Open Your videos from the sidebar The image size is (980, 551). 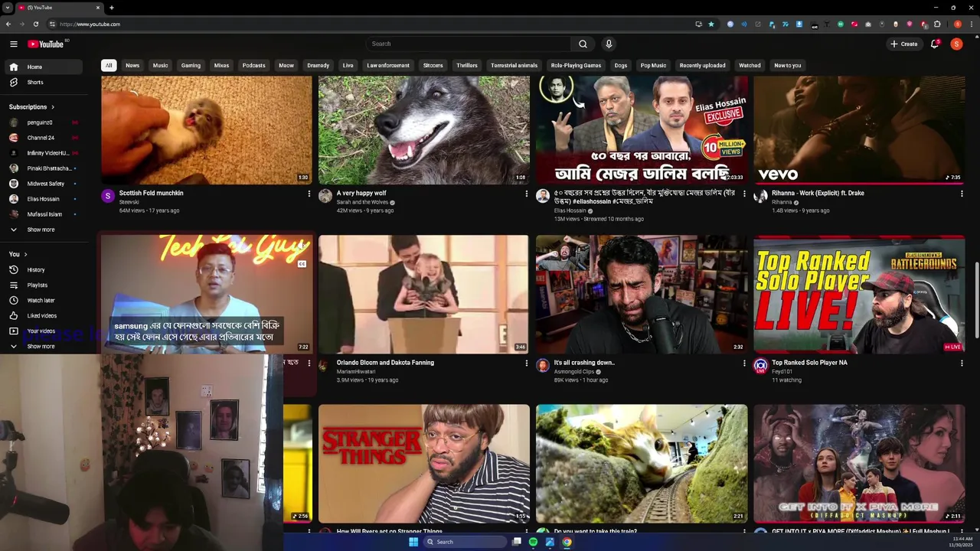pos(43,331)
